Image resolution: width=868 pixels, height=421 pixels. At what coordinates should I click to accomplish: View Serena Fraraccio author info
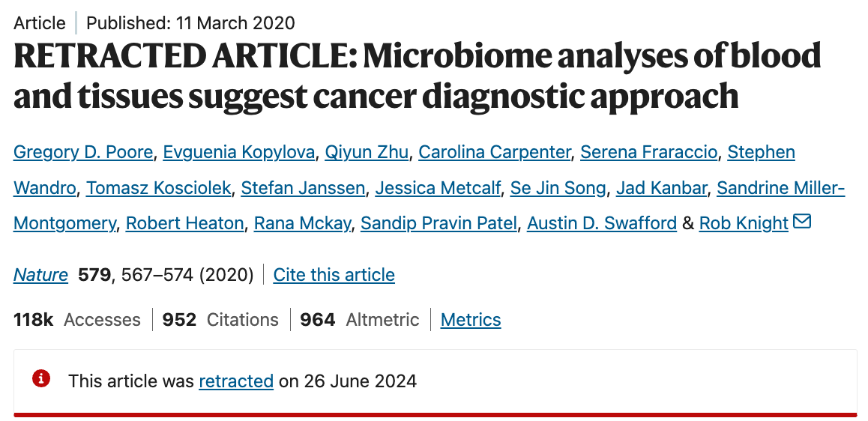tap(649, 152)
